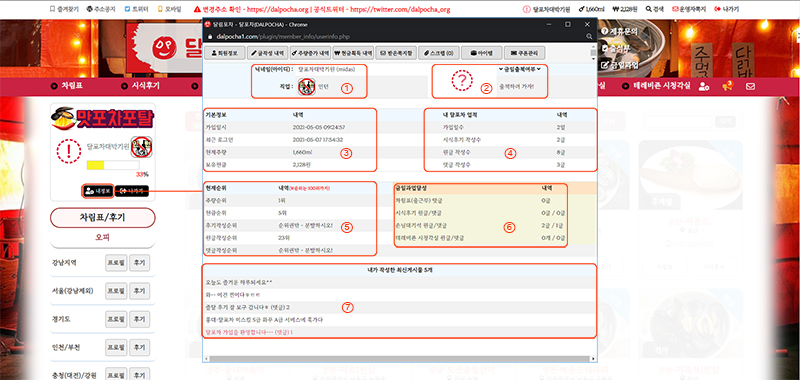Expand the 금일출석여부 header
The image size is (800, 380).
pyautogui.click(x=519, y=69)
